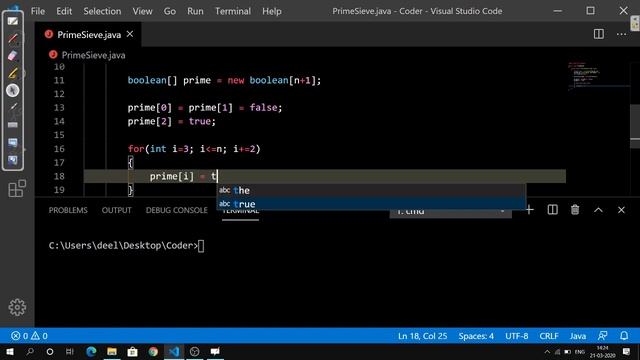Select the pink eraser annotation tool

tap(13, 56)
